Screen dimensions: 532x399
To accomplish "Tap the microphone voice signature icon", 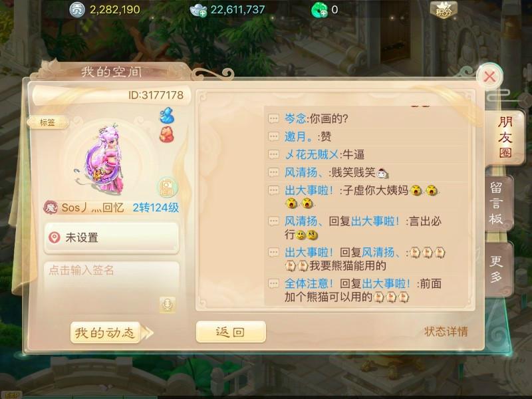I will (168, 305).
